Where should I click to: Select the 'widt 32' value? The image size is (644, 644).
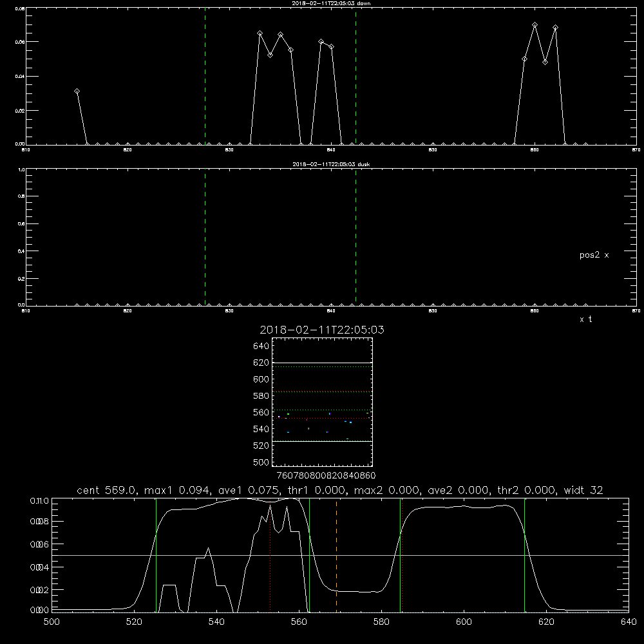(583, 490)
